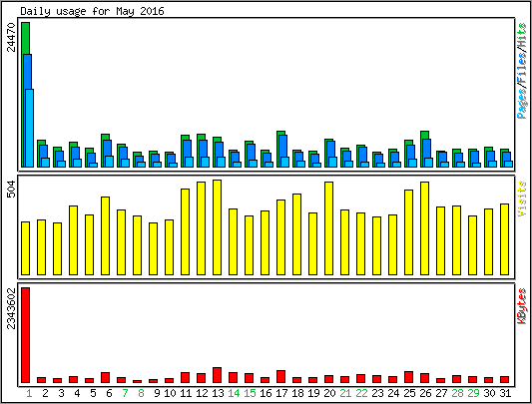532x404 pixels.
Task: Click green day label 22
Action: click(x=361, y=393)
